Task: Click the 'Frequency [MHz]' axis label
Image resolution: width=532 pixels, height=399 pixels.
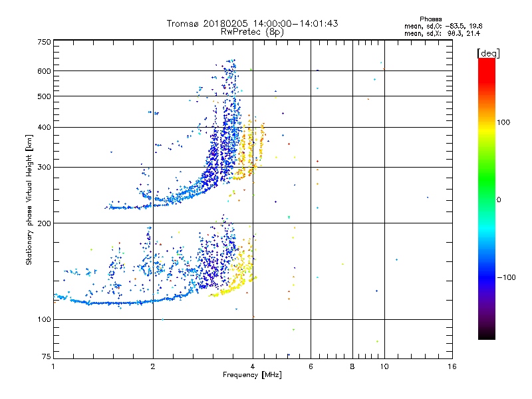Action: pos(252,375)
